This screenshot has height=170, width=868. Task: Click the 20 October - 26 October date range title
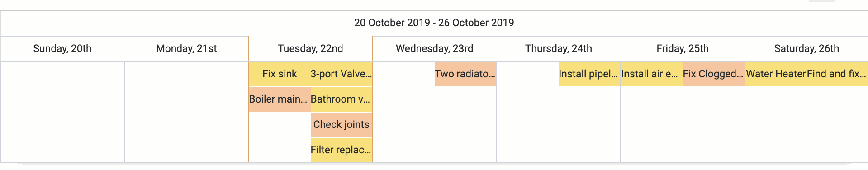(x=434, y=23)
